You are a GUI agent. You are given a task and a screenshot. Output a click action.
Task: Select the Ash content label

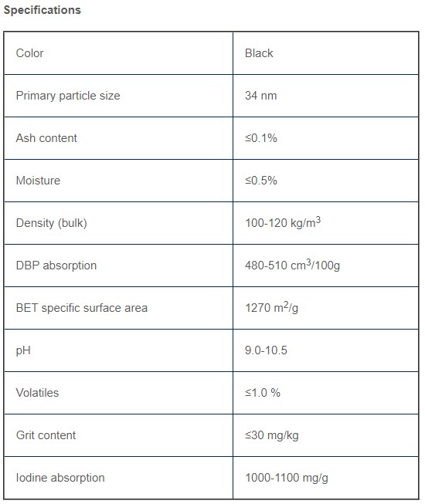[46, 138]
